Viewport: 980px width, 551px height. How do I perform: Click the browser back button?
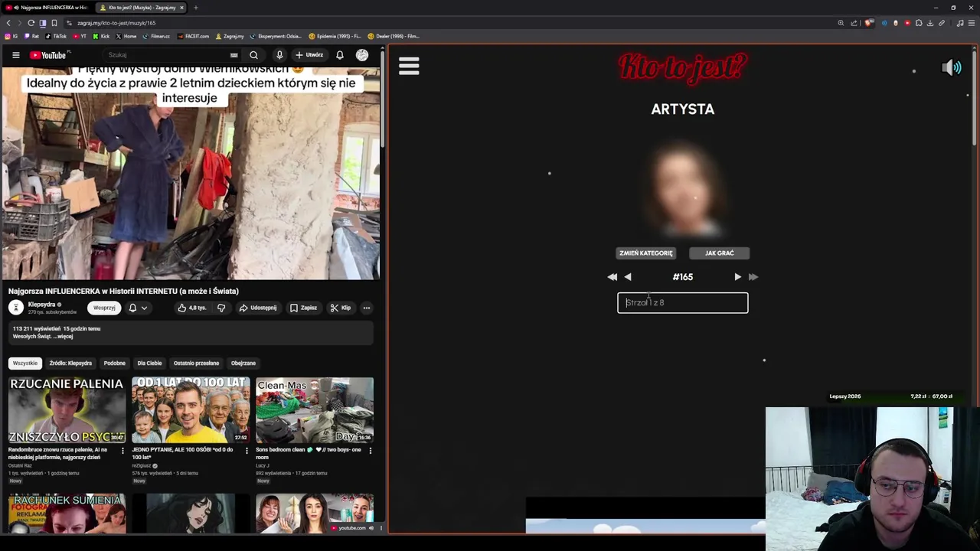(8, 23)
